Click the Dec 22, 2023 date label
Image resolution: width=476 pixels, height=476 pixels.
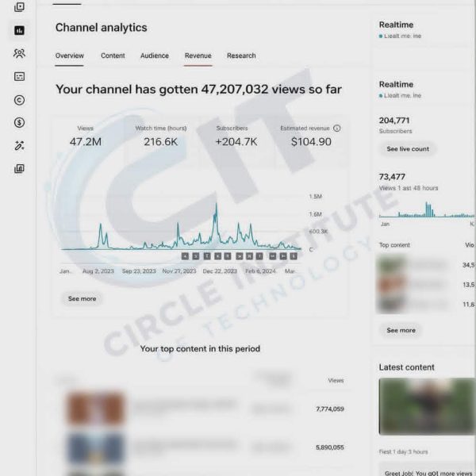pos(220,271)
